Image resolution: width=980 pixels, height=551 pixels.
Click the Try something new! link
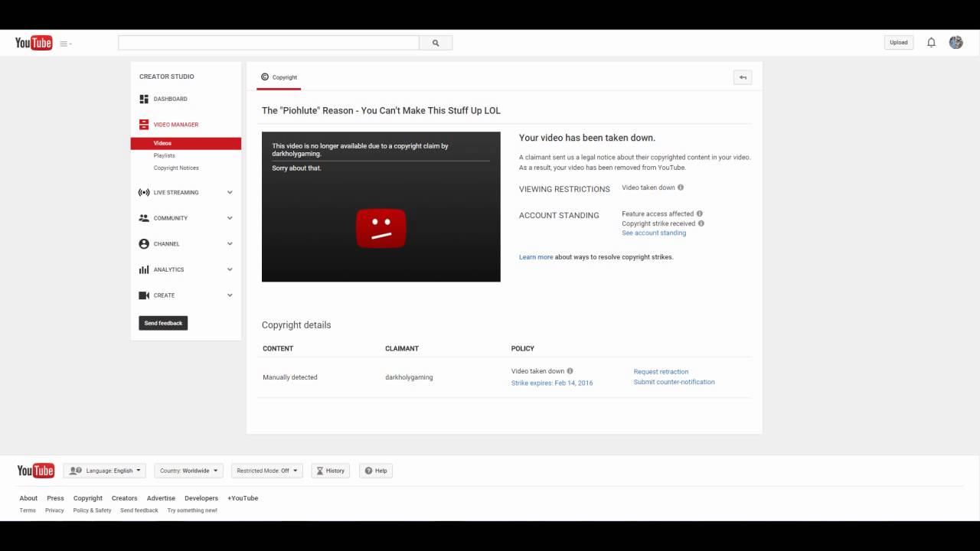[192, 510]
